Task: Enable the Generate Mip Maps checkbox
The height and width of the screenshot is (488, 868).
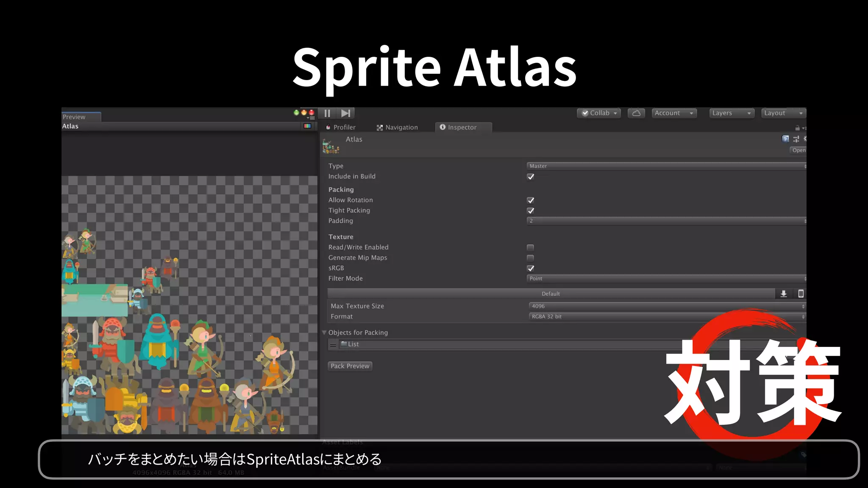Action: tap(530, 258)
